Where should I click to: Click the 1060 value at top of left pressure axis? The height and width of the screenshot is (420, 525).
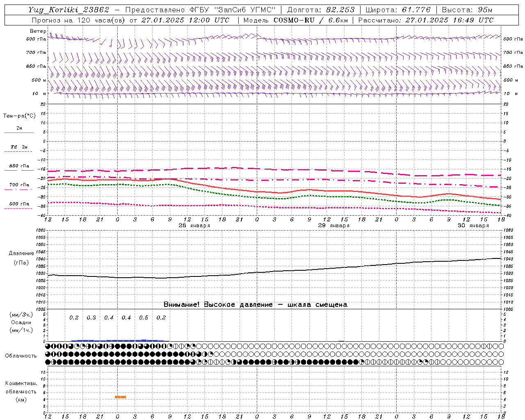pos(41,231)
